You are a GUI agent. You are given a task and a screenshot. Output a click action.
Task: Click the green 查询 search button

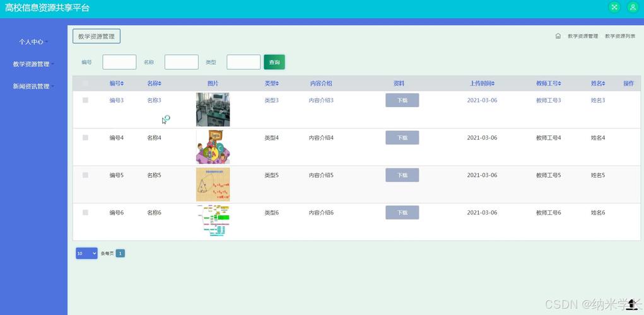click(274, 62)
